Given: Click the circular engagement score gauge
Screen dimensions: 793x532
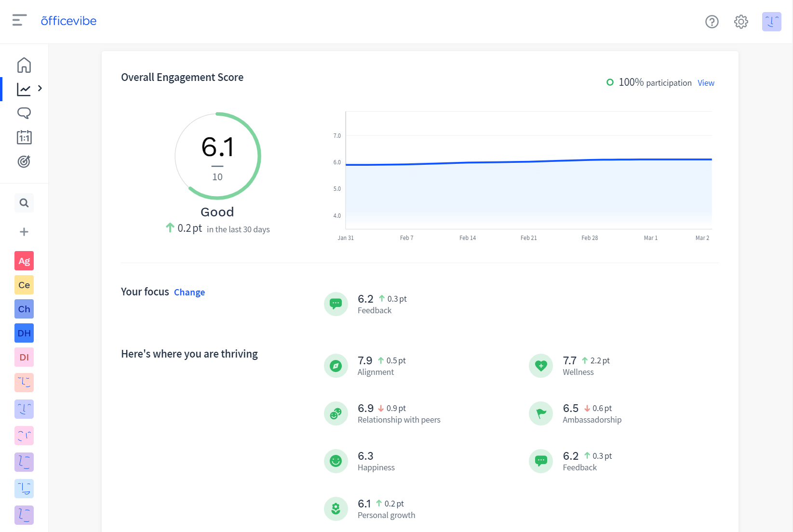Looking at the screenshot, I should point(217,155).
